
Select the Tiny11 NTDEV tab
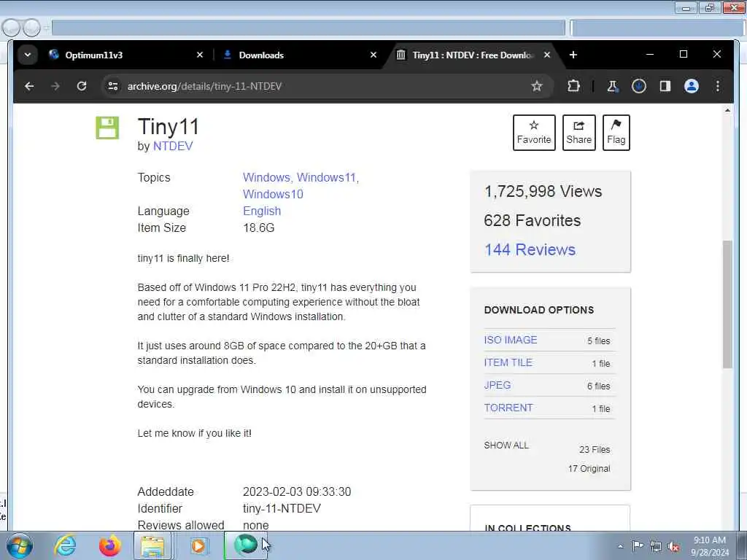click(472, 55)
